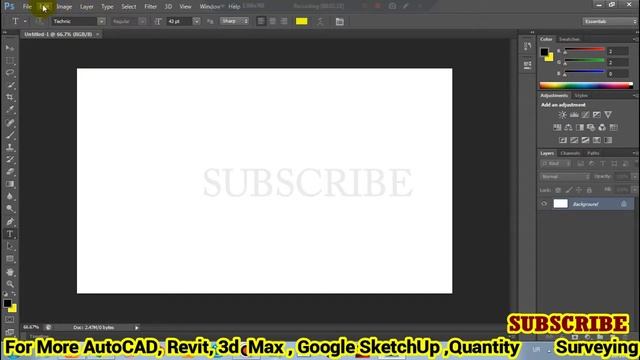Add an Exposure adjustment
Viewport: 640px width, 360px height.
[x=597, y=115]
